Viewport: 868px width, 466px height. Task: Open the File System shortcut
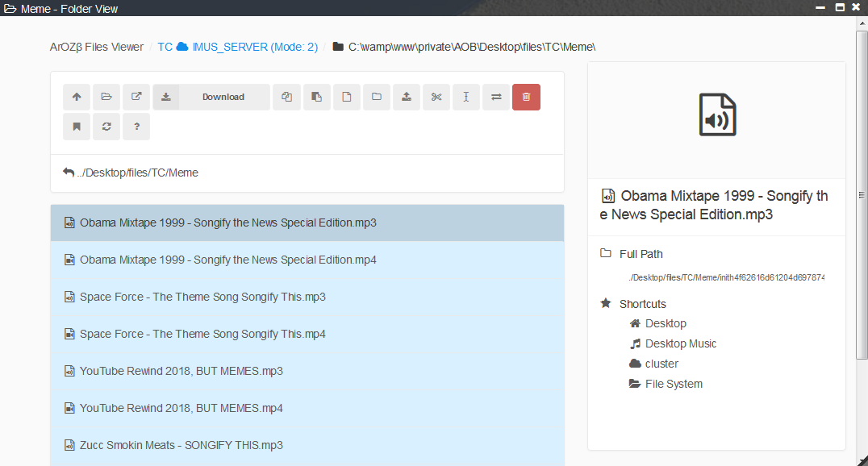[x=673, y=384]
